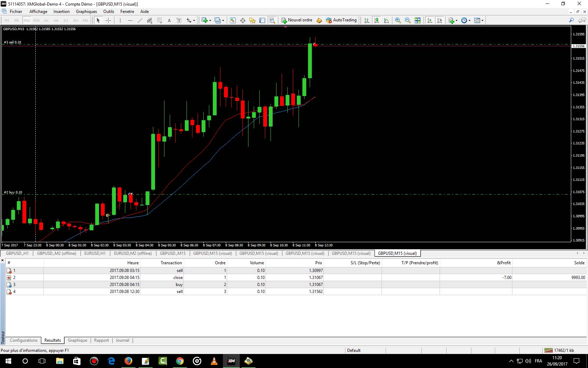
Task: Click the tile windows icon
Action: coord(417,20)
